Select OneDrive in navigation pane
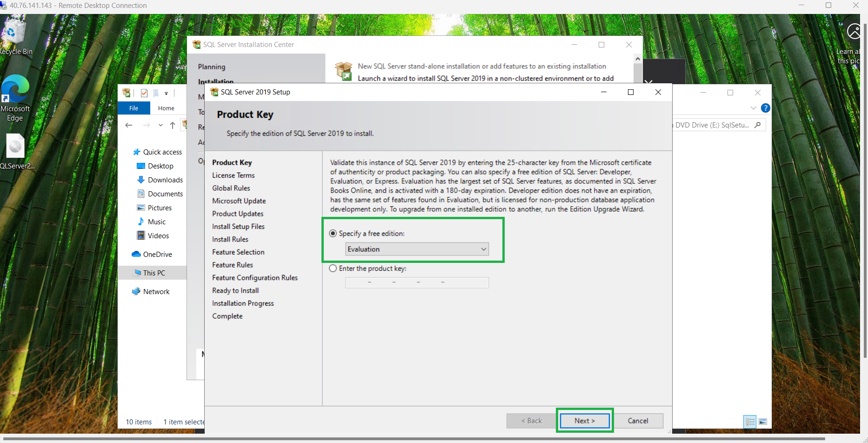The image size is (868, 443). point(152,255)
